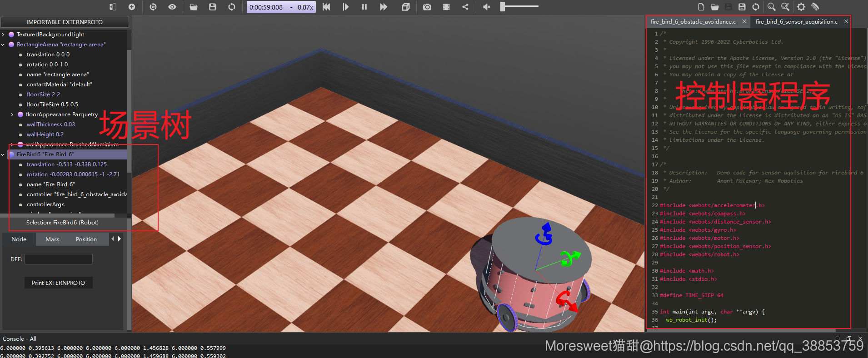
Task: Select the FireBird6 rotation field
Action: coord(73,174)
